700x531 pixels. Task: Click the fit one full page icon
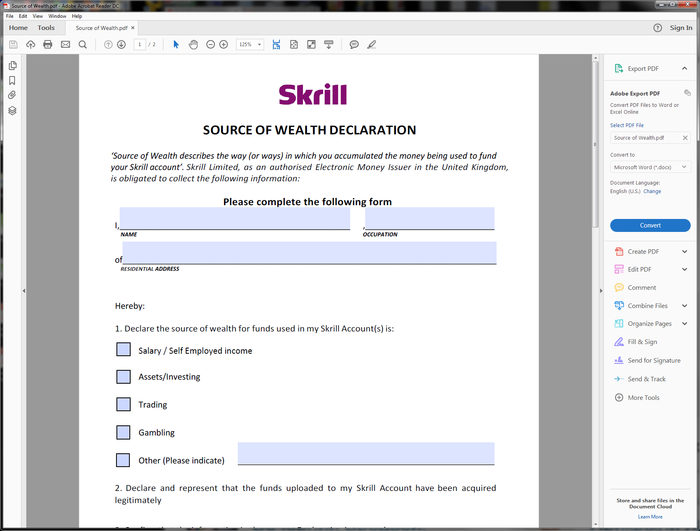[294, 45]
